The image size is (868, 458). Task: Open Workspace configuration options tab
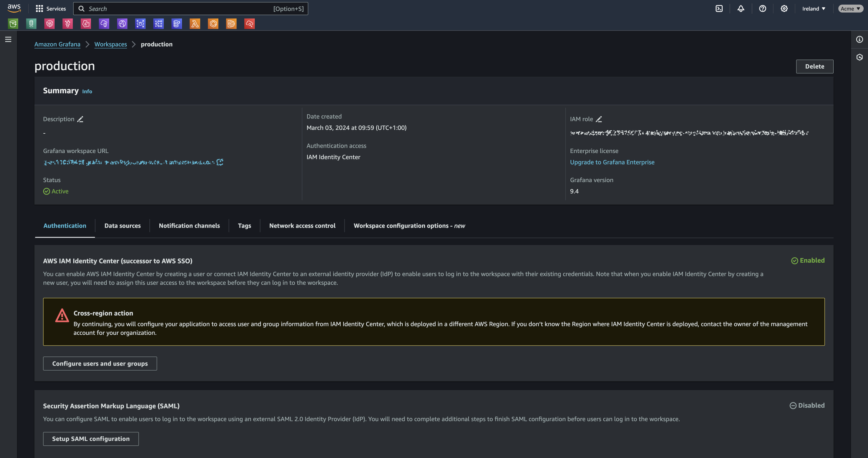tap(409, 226)
